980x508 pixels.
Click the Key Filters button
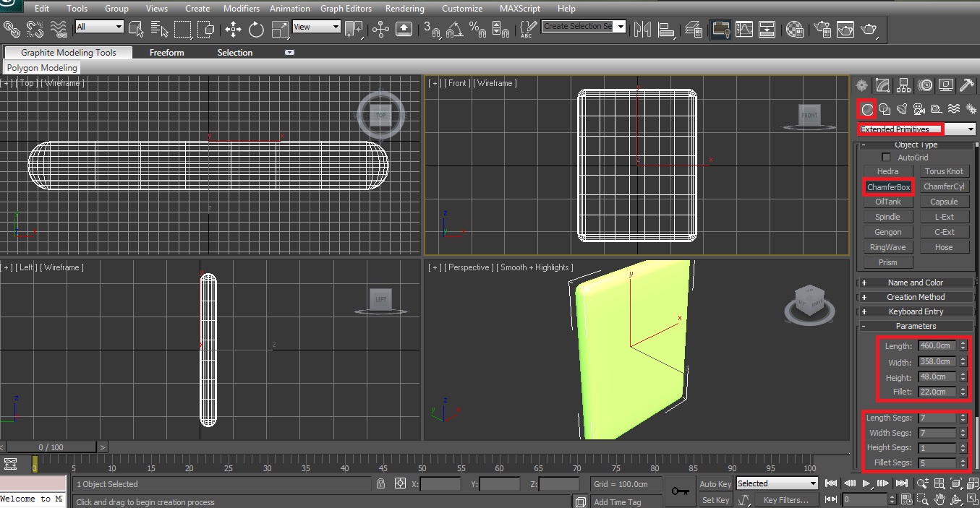(785, 499)
